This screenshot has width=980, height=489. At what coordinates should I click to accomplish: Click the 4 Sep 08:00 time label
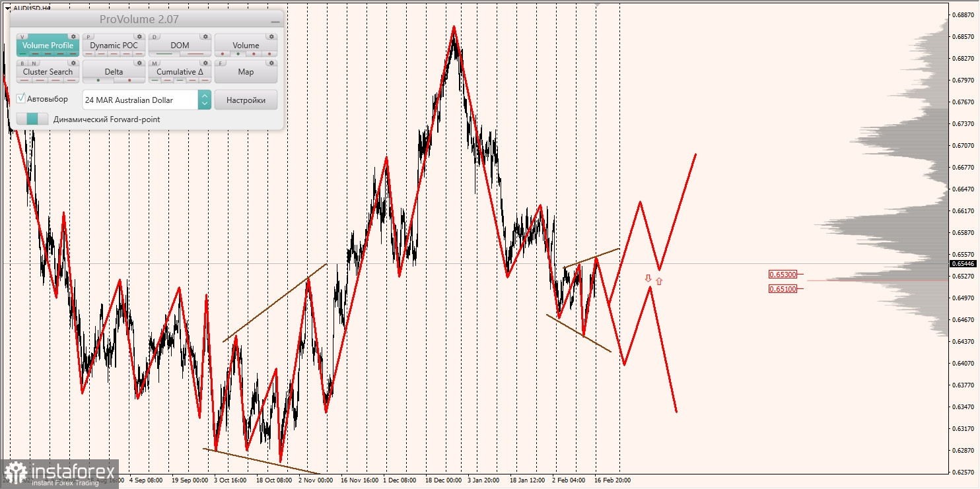146,480
